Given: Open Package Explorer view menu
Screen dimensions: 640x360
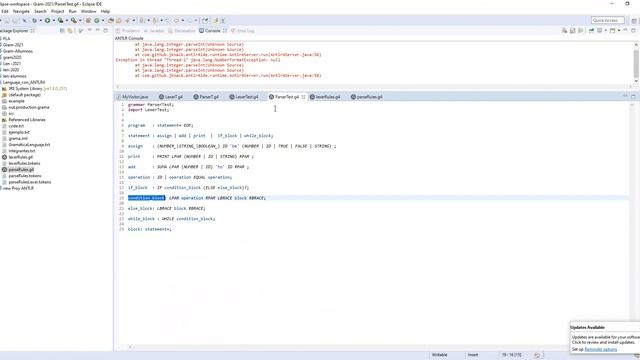Looking at the screenshot, I should pos(90,31).
